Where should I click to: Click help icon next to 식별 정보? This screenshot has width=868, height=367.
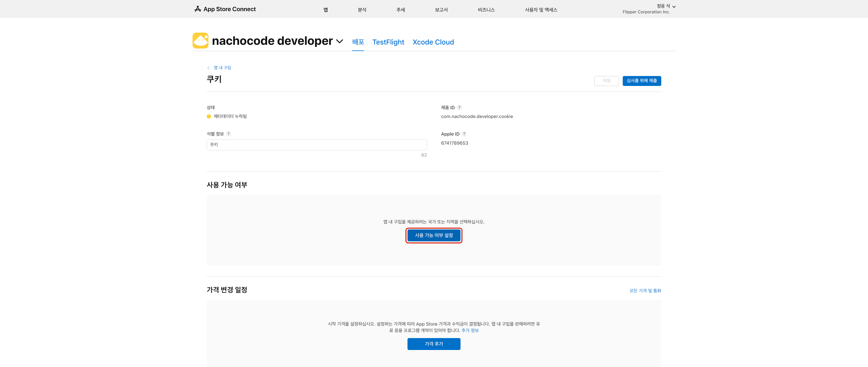click(229, 134)
